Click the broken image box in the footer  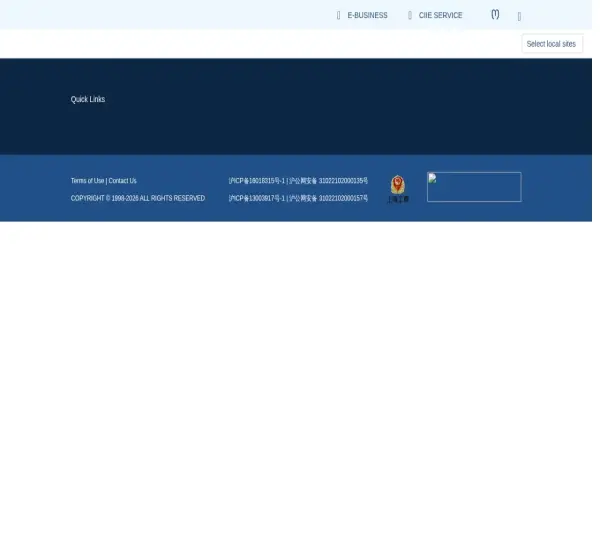pos(474,187)
